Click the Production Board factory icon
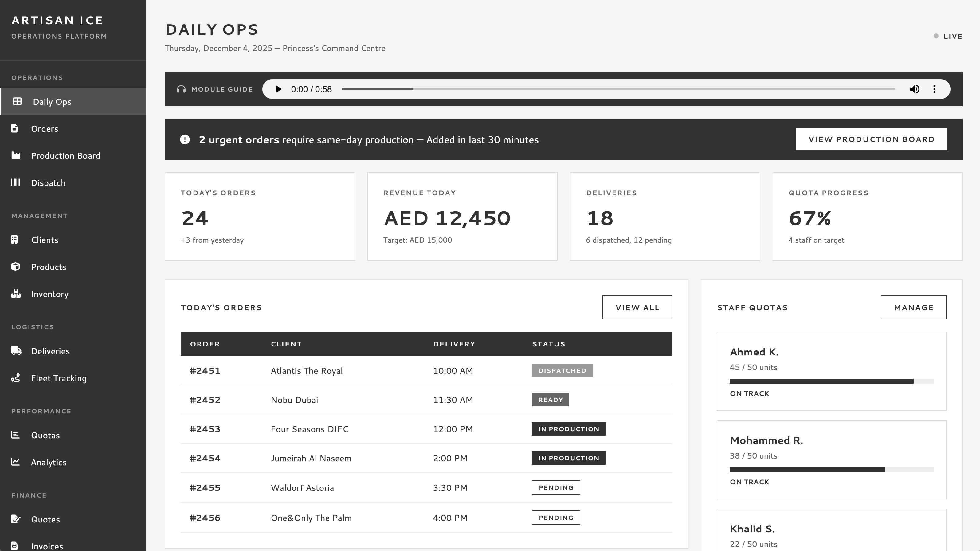The width and height of the screenshot is (980, 551). click(x=16, y=155)
